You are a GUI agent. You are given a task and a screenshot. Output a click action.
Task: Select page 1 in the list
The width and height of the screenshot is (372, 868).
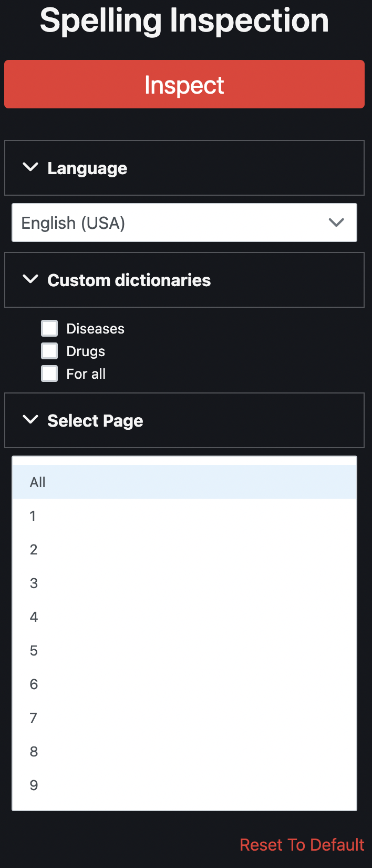(x=33, y=516)
